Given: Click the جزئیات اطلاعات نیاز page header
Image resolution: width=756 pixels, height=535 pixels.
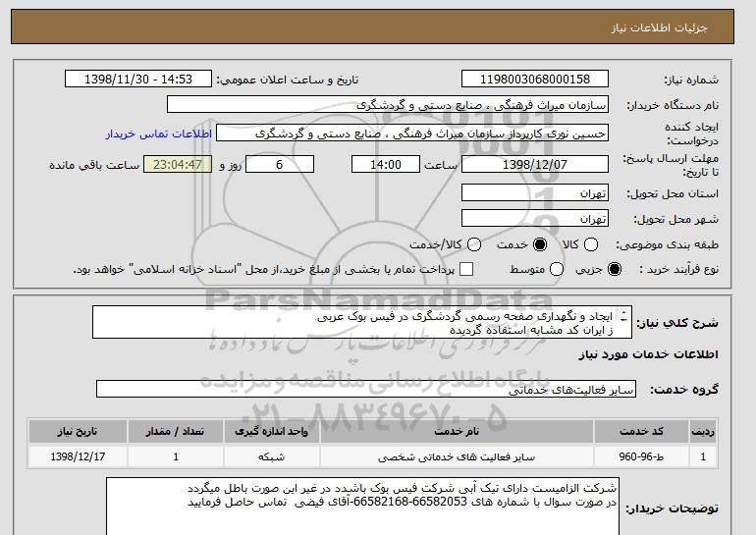Looking at the screenshot, I should pos(372,27).
